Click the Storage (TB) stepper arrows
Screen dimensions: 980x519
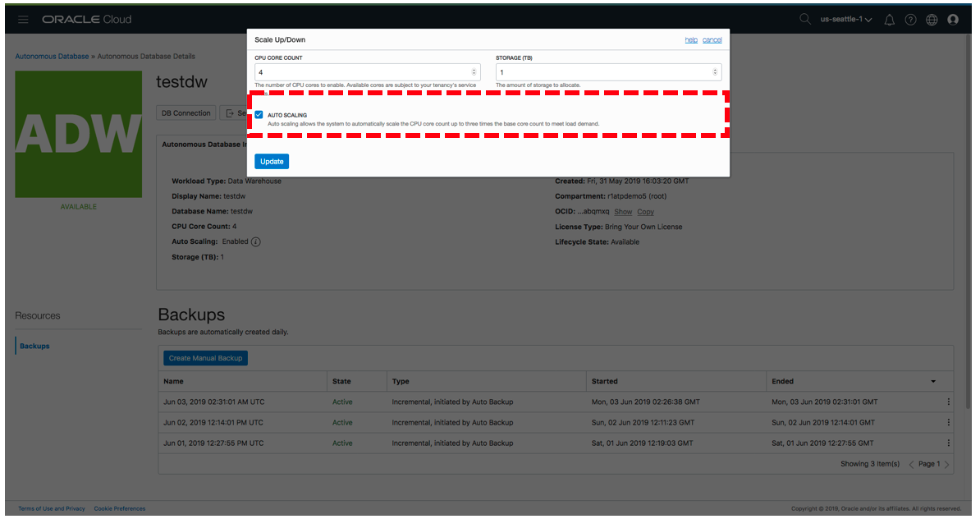click(715, 72)
